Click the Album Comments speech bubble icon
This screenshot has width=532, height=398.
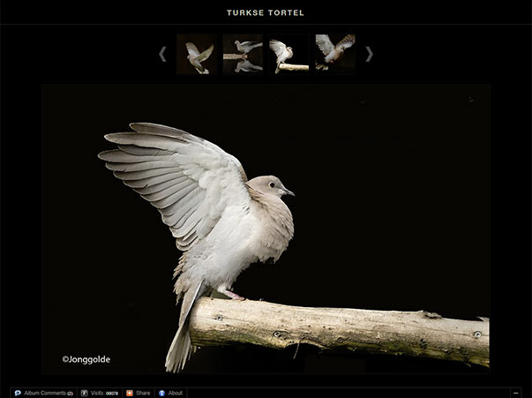point(18,393)
